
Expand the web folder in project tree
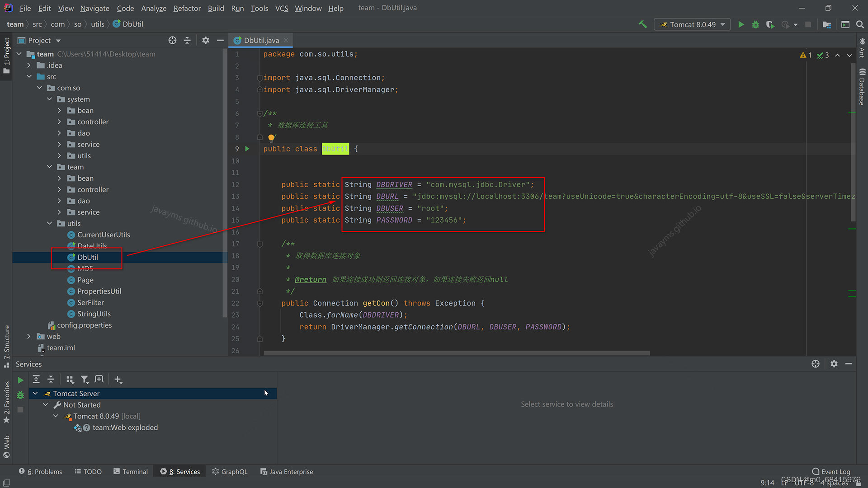pos(29,336)
